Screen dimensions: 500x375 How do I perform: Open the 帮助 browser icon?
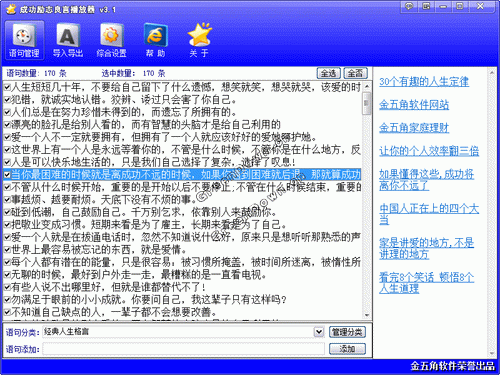click(155, 40)
